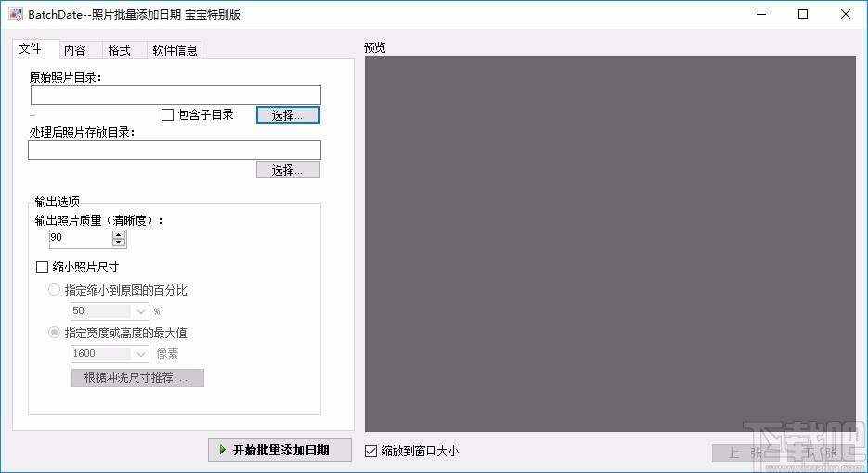
Task: Click 选择 button for output directory
Action: click(288, 169)
